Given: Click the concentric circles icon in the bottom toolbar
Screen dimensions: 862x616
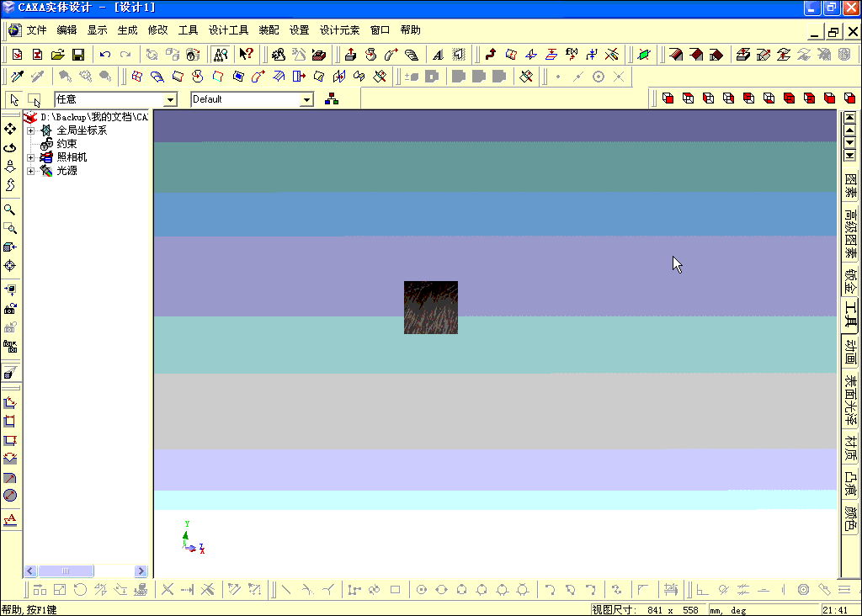Looking at the screenshot, I should (803, 590).
